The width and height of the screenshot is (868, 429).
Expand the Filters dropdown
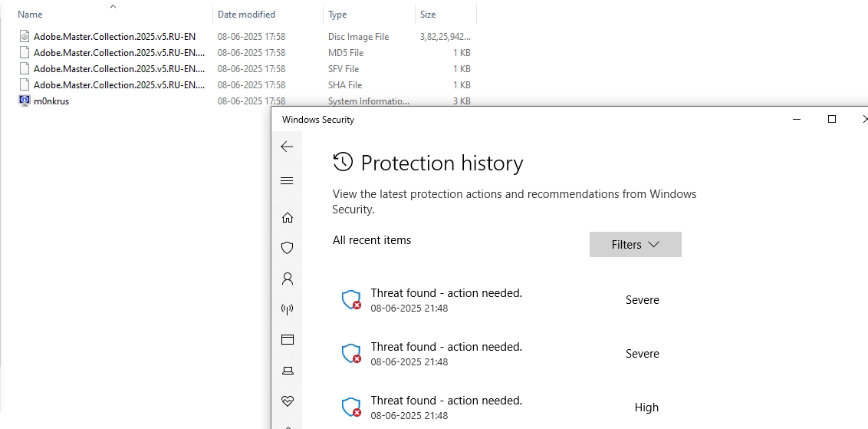pyautogui.click(x=636, y=244)
